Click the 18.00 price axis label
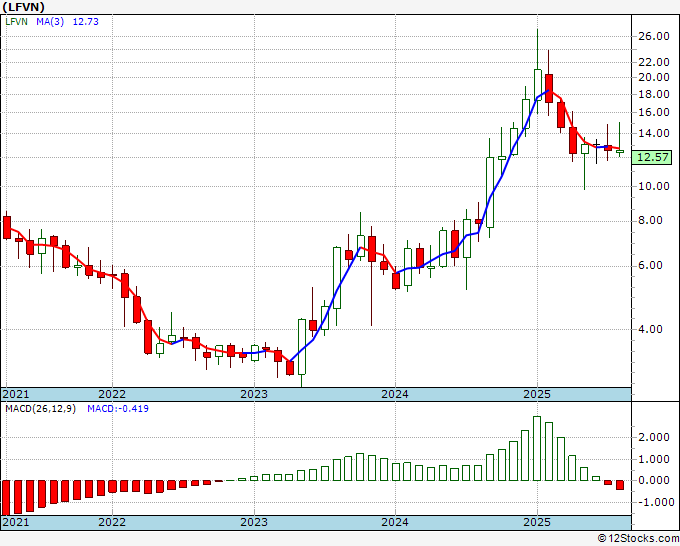The image size is (680, 546). (654, 94)
